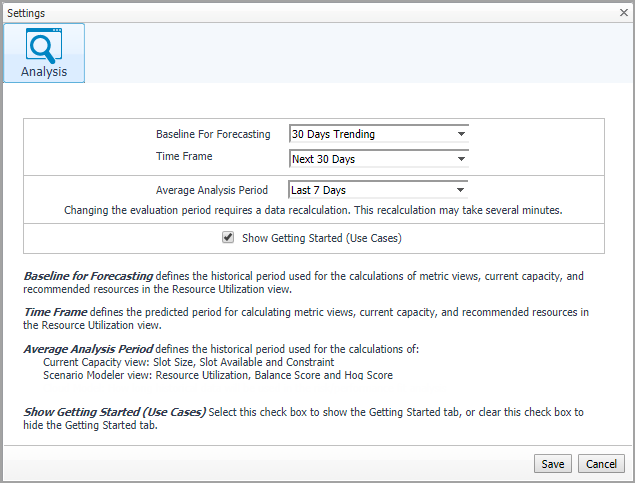This screenshot has height=483, width=635.
Task: Click the "Baseline For Forecasting" form field label
Action: (x=213, y=134)
